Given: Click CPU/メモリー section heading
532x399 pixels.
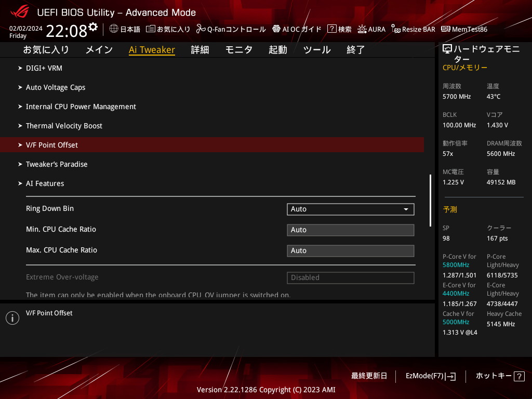Looking at the screenshot, I should (465, 68).
